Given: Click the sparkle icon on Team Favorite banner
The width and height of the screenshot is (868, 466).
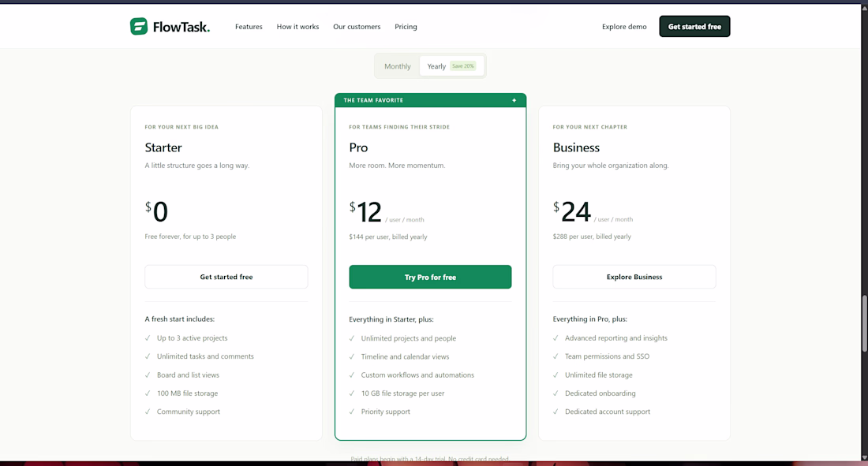Looking at the screenshot, I should pos(514,100).
